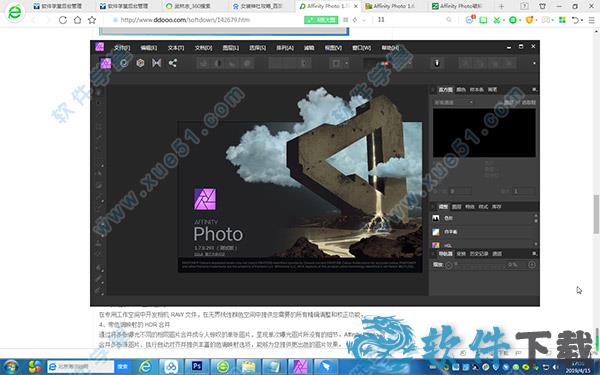600x375 pixels.
Task: Click the Auto Contrast toolbar icon
Action: pos(217,64)
